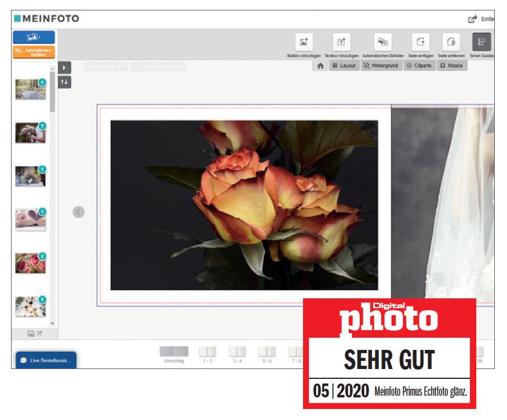The image size is (507, 420).
Task: Select the flowers on table thumbnail
Action: pos(30,176)
